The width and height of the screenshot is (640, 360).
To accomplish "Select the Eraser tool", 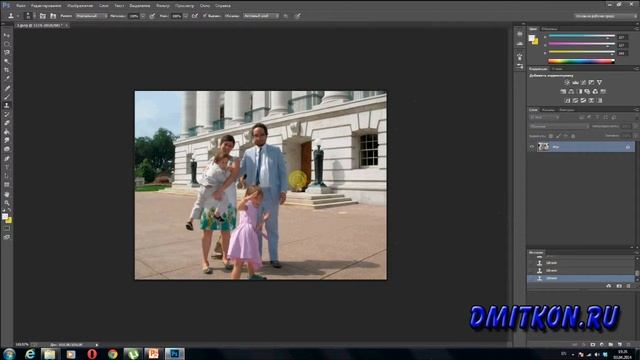I will click(7, 123).
